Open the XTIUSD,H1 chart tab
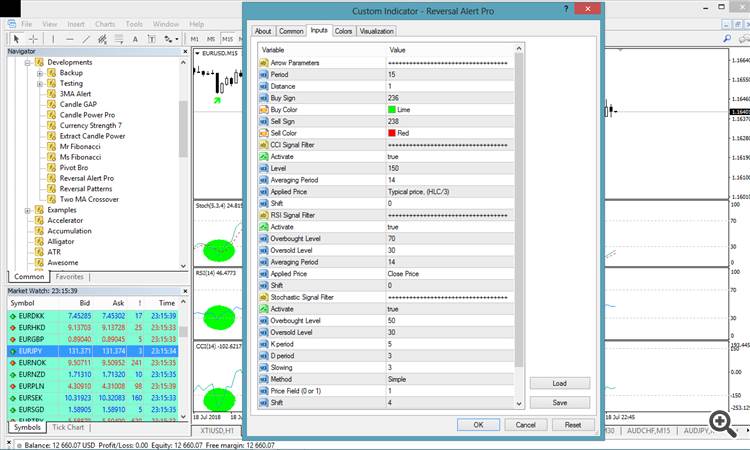The image size is (750, 450). coord(217,431)
